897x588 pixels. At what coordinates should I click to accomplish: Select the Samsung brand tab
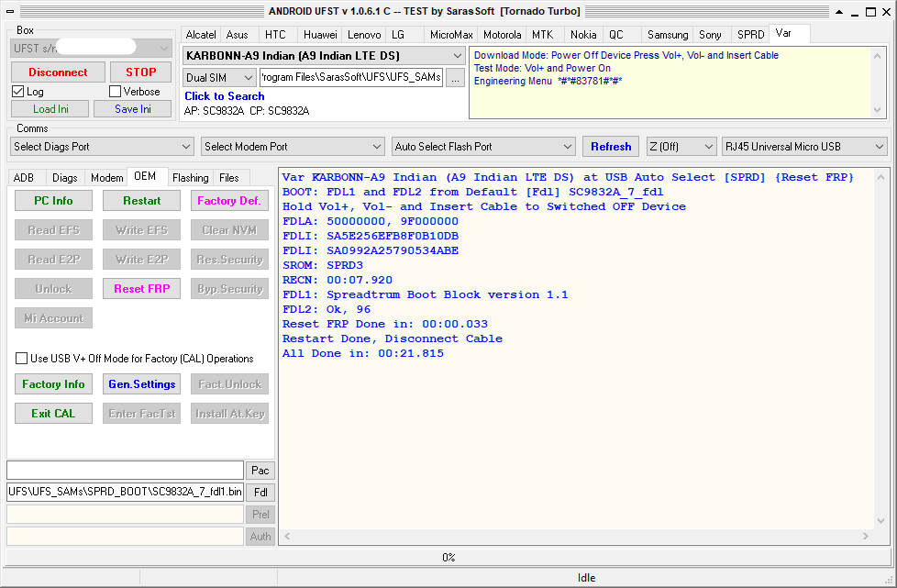tap(668, 35)
